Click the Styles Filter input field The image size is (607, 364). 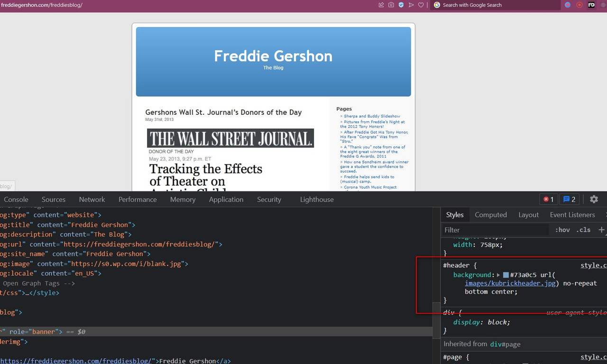tap(496, 230)
